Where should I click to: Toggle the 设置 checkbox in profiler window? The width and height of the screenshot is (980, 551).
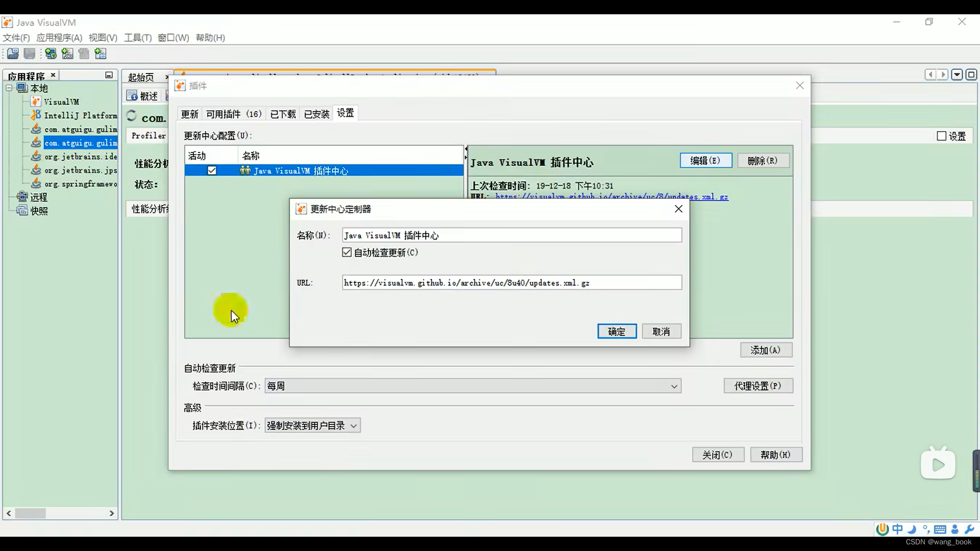click(x=942, y=136)
